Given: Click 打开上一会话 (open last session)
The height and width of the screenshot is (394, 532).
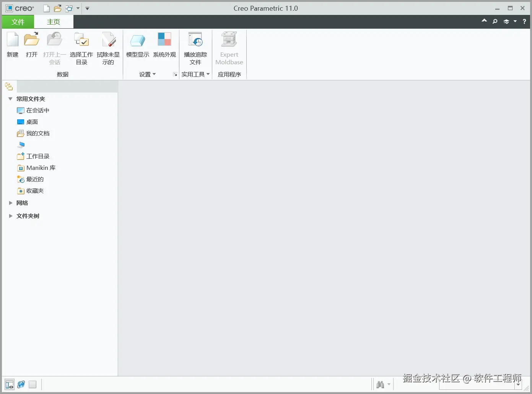Looking at the screenshot, I should [x=54, y=48].
